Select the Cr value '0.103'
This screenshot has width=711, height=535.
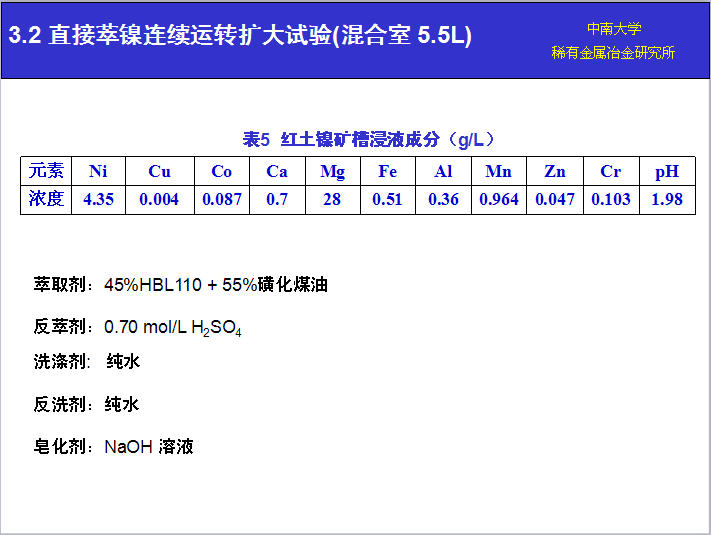[x=611, y=199]
